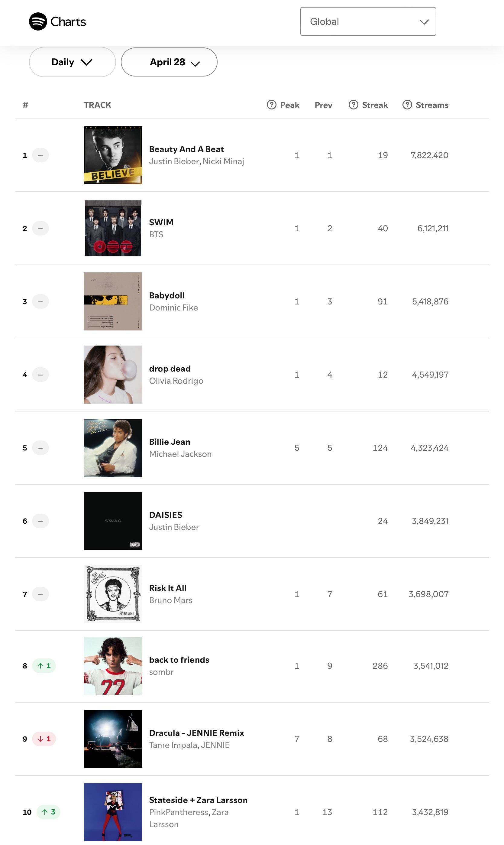Click the Peak column help icon
The image size is (504, 845).
coord(271,105)
